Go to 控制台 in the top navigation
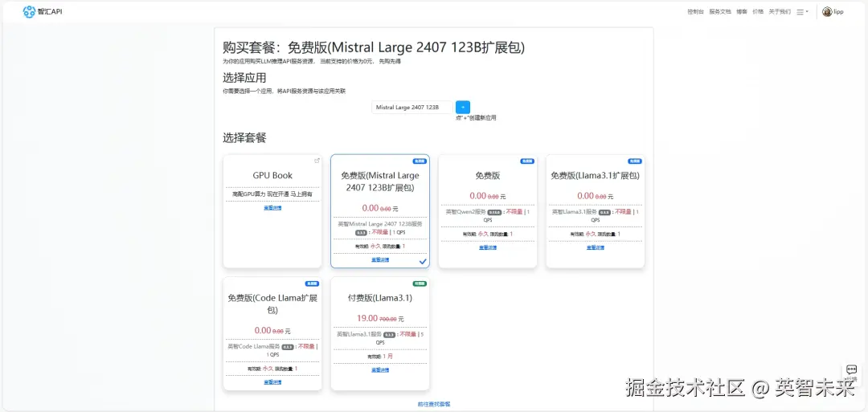868x412 pixels. point(695,11)
